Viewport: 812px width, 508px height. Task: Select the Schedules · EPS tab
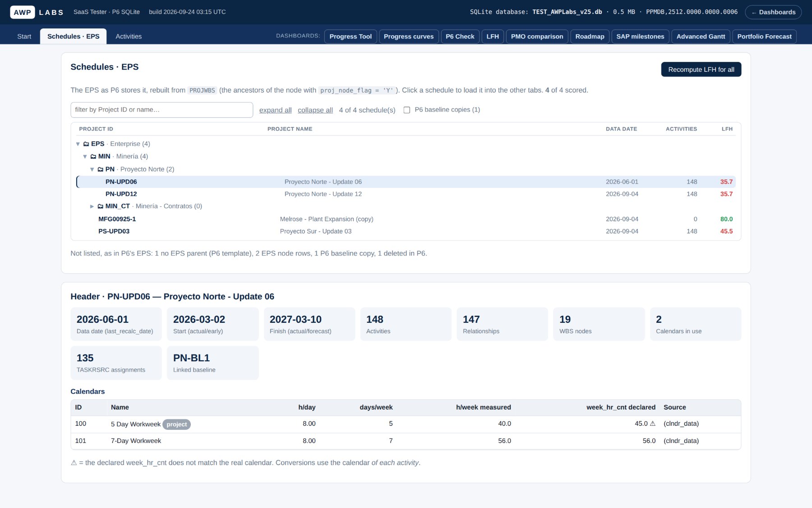pyautogui.click(x=74, y=36)
